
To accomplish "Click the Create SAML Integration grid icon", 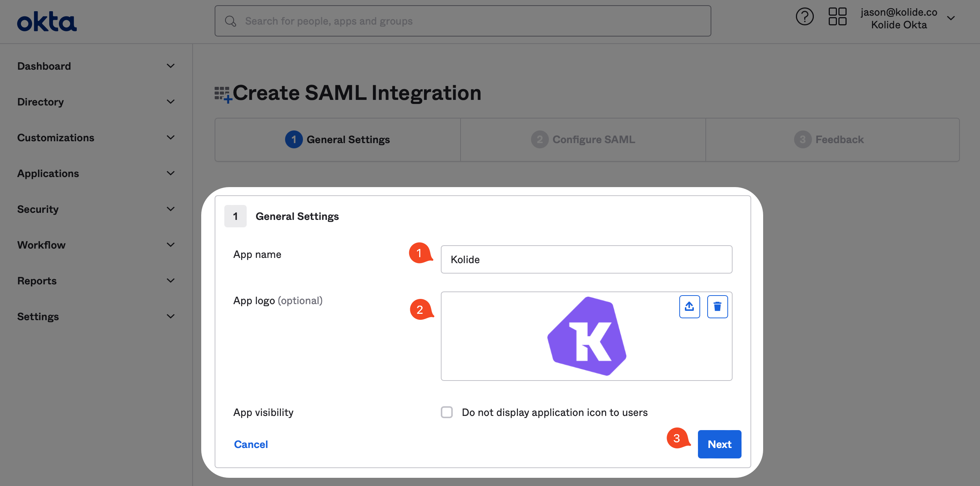I will 223,94.
